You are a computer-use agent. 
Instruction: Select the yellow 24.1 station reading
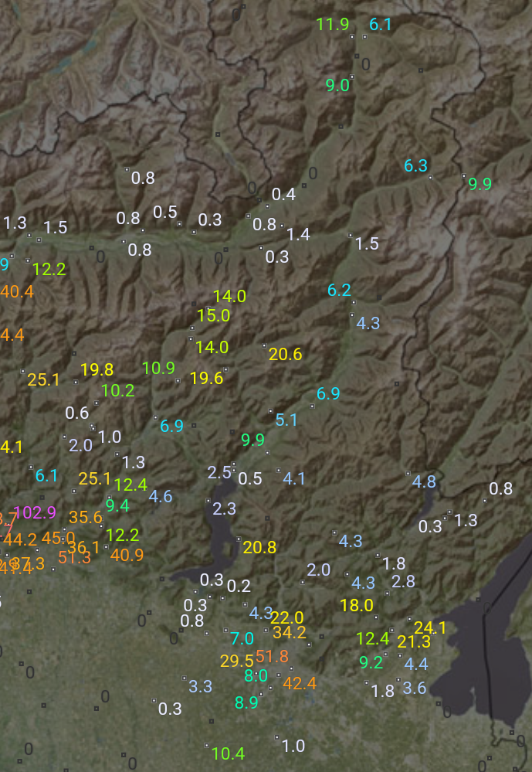430,627
